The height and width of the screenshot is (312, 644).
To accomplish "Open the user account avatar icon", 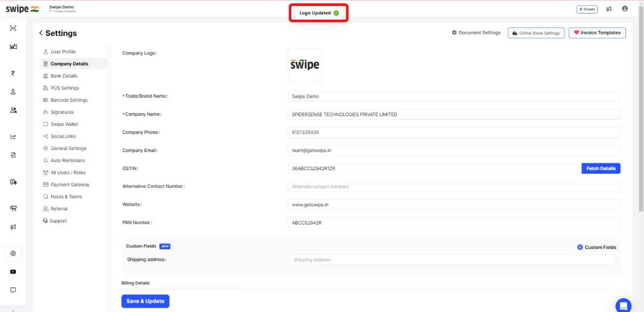I will coord(625,9).
